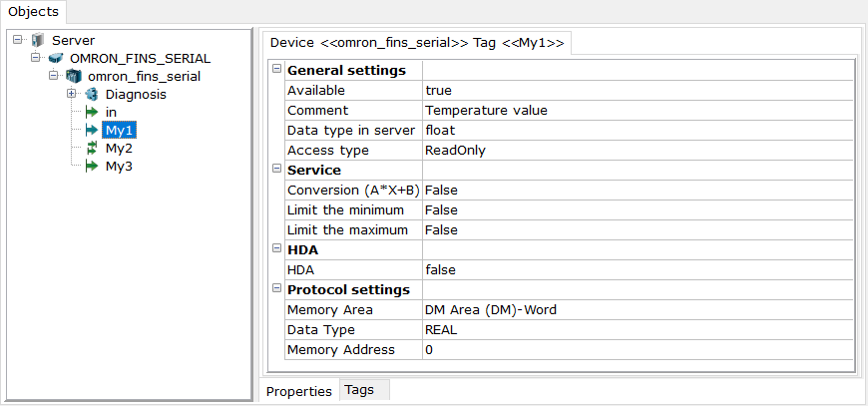This screenshot has height=406, width=868.
Task: Select the Server tree label
Action: pos(73,40)
